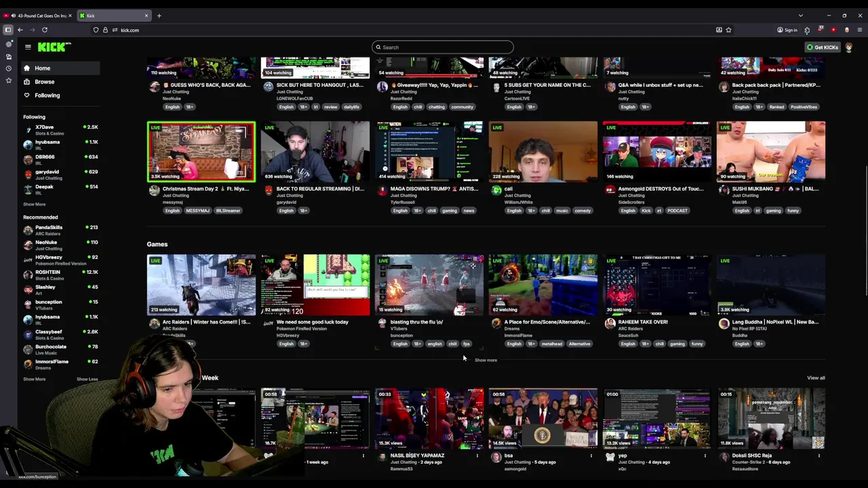The width and height of the screenshot is (868, 488).
Task: Click the shield tracking protection icon
Action: (96, 30)
